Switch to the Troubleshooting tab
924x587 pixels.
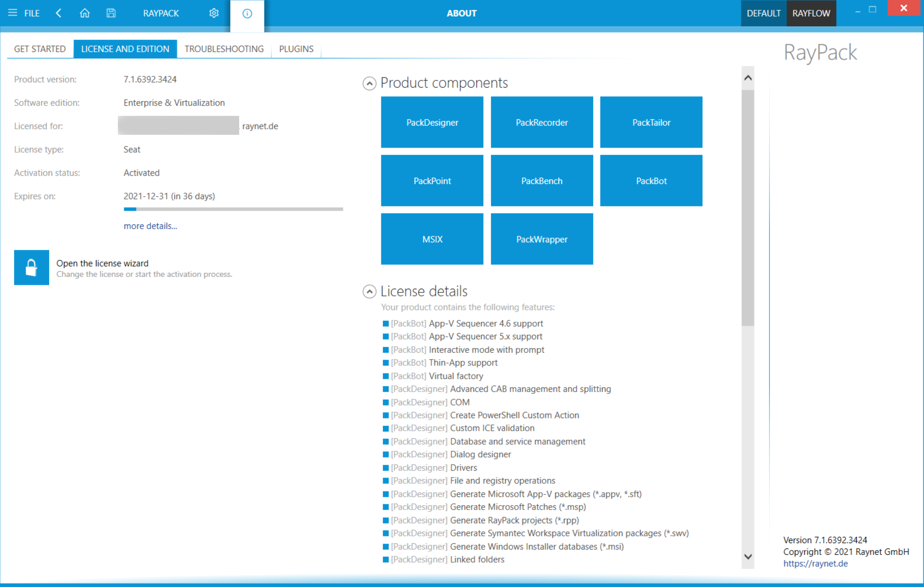[224, 49]
